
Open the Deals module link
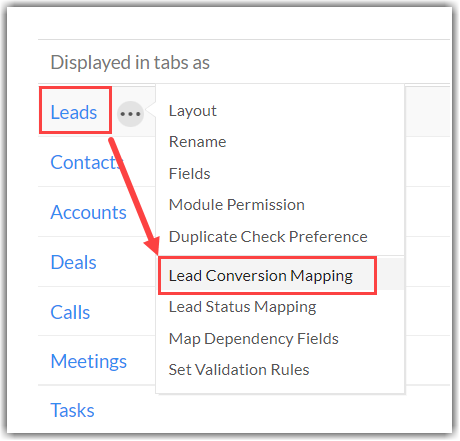coord(73,262)
